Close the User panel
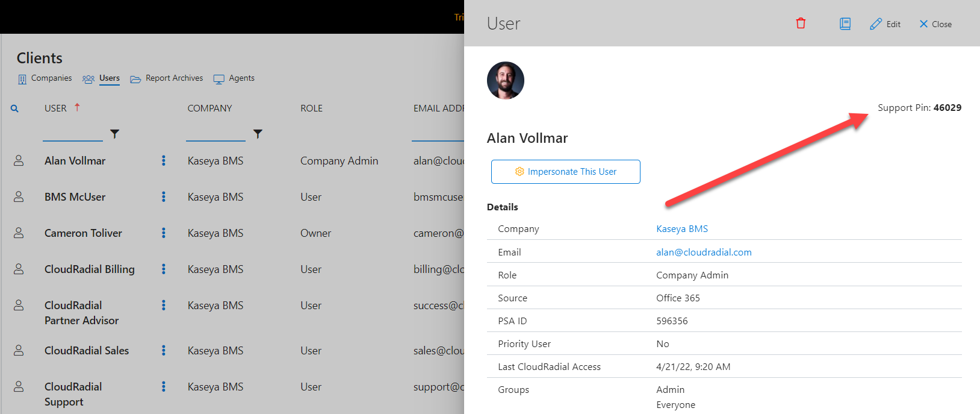The width and height of the screenshot is (980, 414). coord(935,24)
